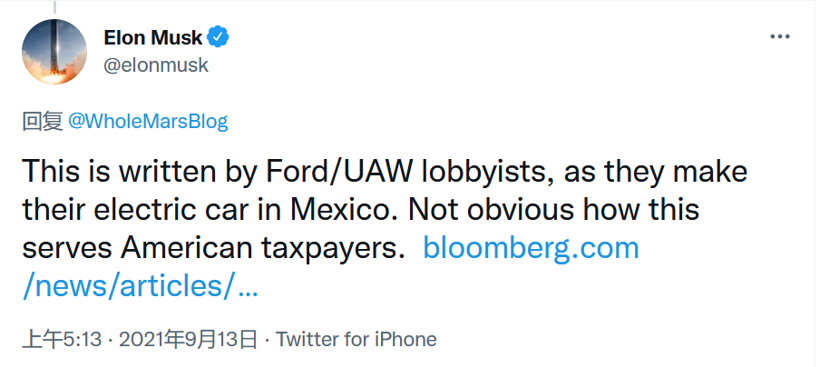Click the blue verified badge icon
820x367 pixels.
(x=218, y=37)
